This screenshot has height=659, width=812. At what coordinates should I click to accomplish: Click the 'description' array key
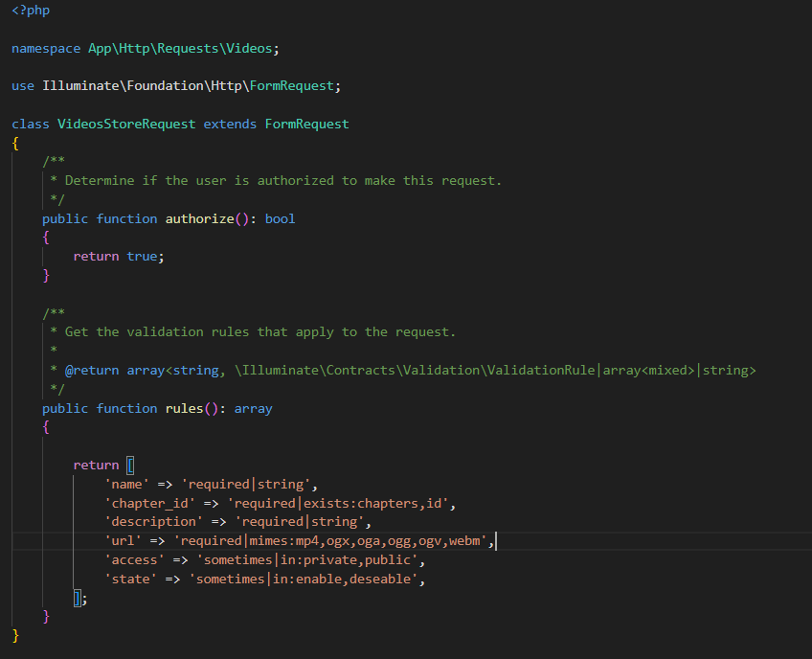pos(153,522)
